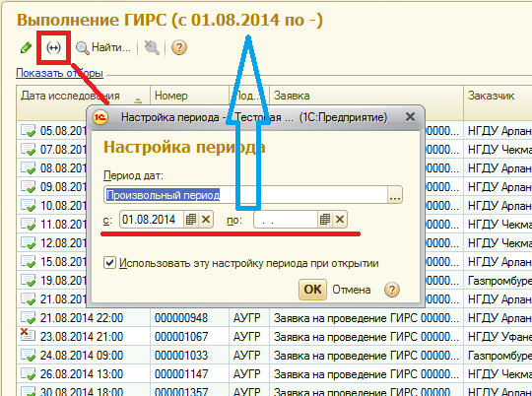532x396 pixels.
Task: Click the document icon for row 09.08
Action: 28,186
